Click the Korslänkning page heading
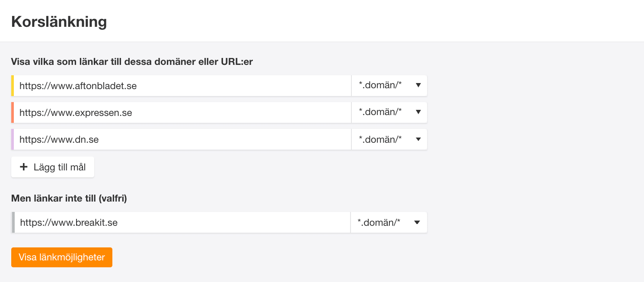644x282 pixels. (59, 21)
